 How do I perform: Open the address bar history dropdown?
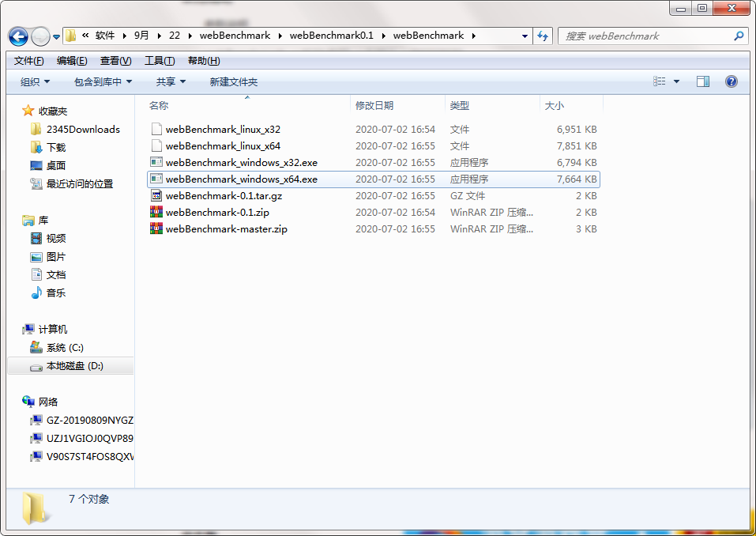coord(525,36)
